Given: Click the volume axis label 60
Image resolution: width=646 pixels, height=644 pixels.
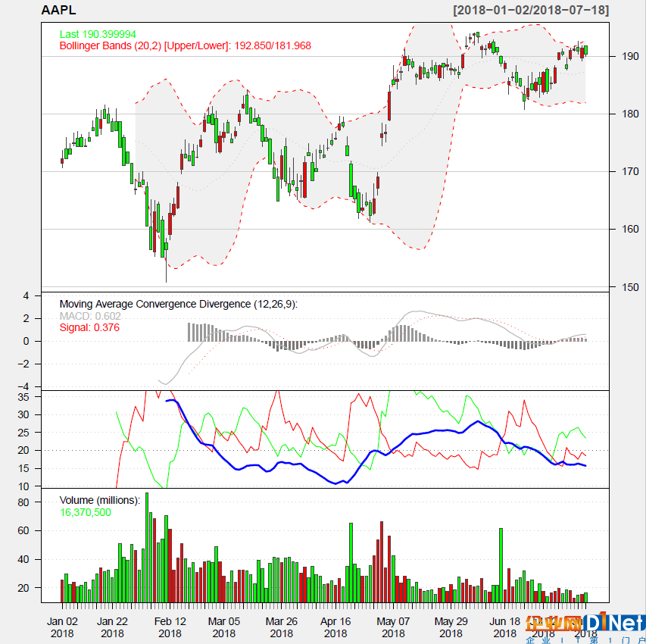Looking at the screenshot, I should 23,530.
